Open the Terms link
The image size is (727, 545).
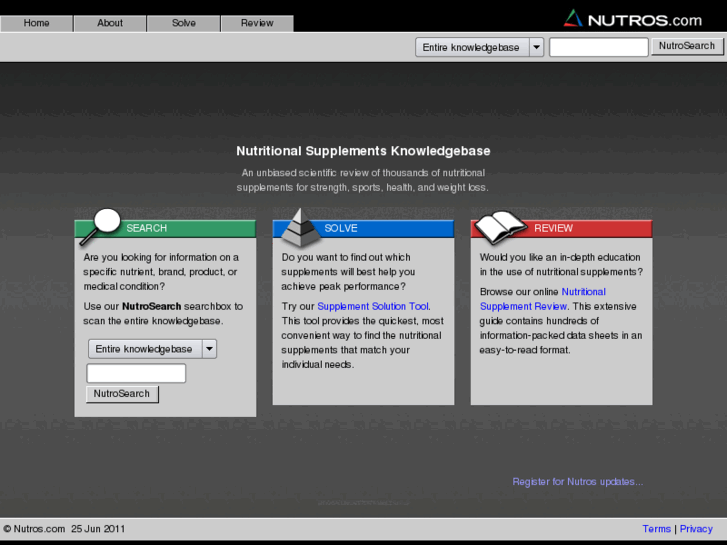pos(657,529)
